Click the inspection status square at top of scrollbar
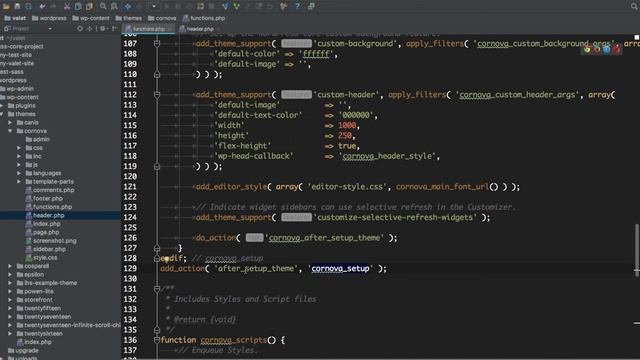 click(x=637, y=37)
